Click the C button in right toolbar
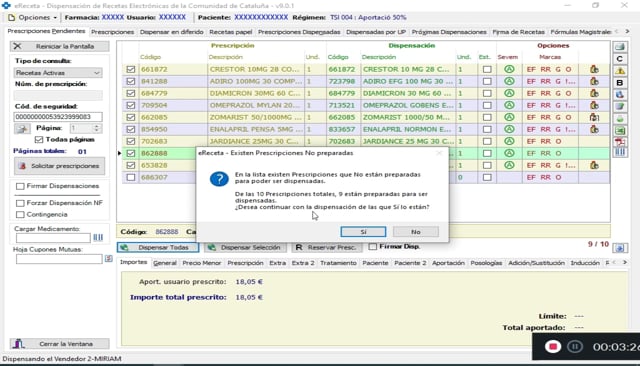640x366 pixels. click(620, 59)
